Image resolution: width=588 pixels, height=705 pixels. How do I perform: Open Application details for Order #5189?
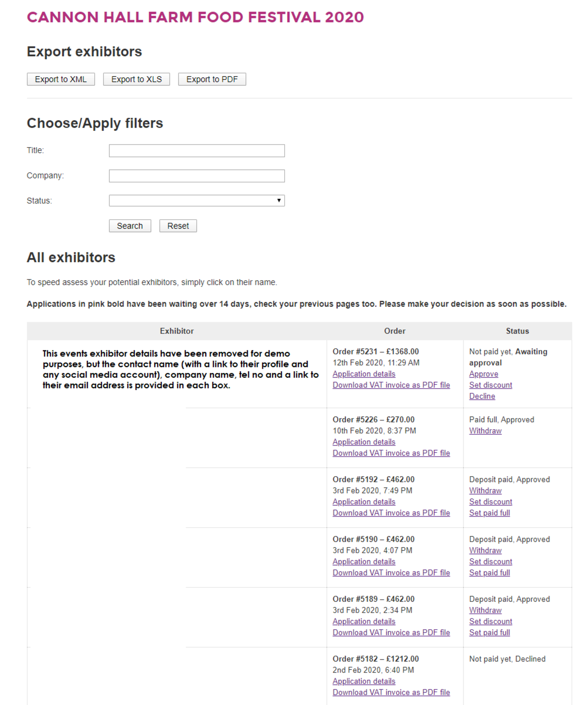[364, 621]
